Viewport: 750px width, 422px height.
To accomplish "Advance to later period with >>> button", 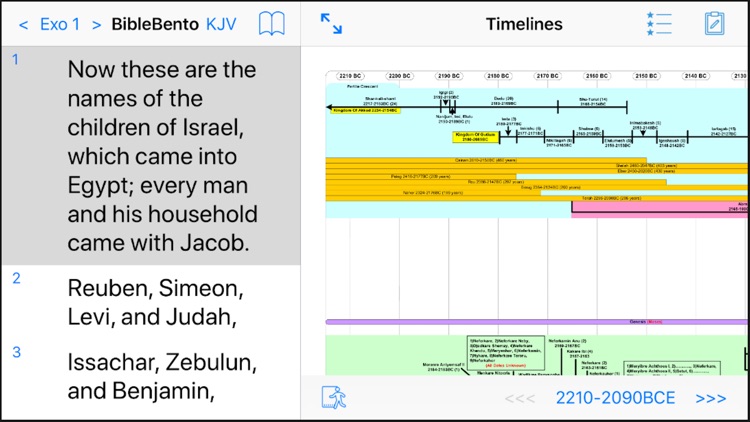I will tap(711, 398).
